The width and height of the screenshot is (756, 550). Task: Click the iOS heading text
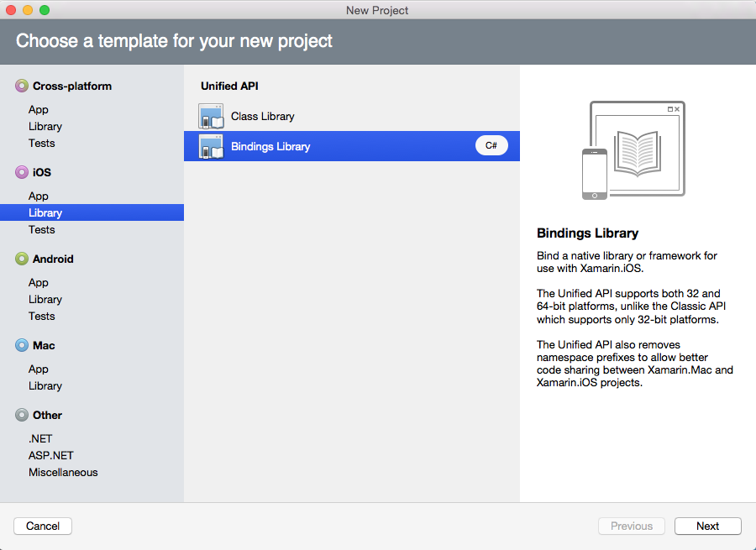[42, 172]
